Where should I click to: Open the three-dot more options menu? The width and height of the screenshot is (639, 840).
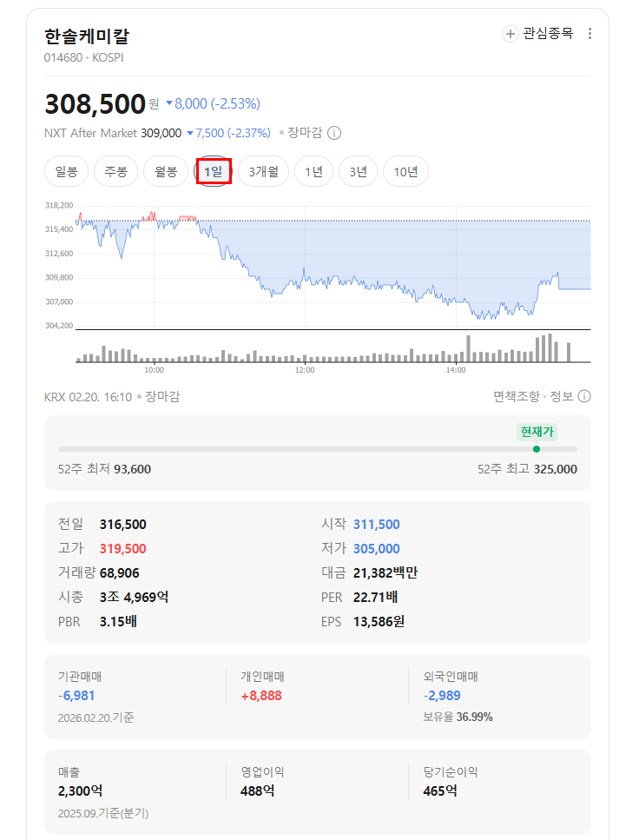[590, 34]
